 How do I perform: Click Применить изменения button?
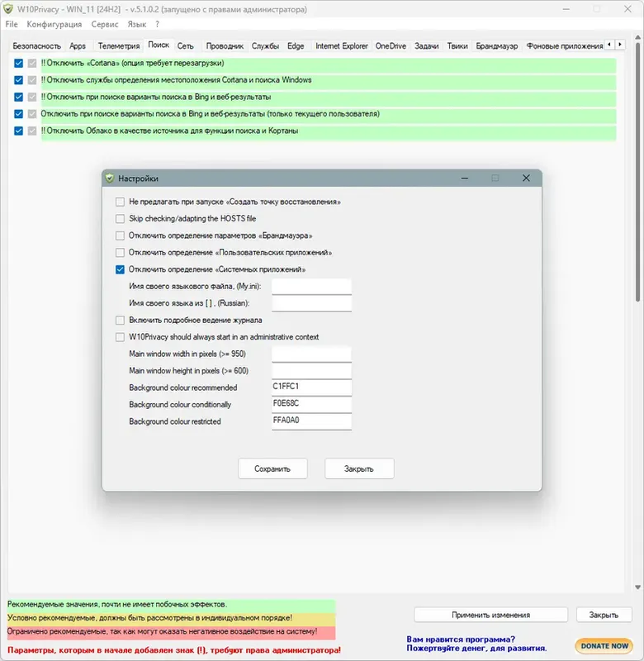tap(490, 615)
